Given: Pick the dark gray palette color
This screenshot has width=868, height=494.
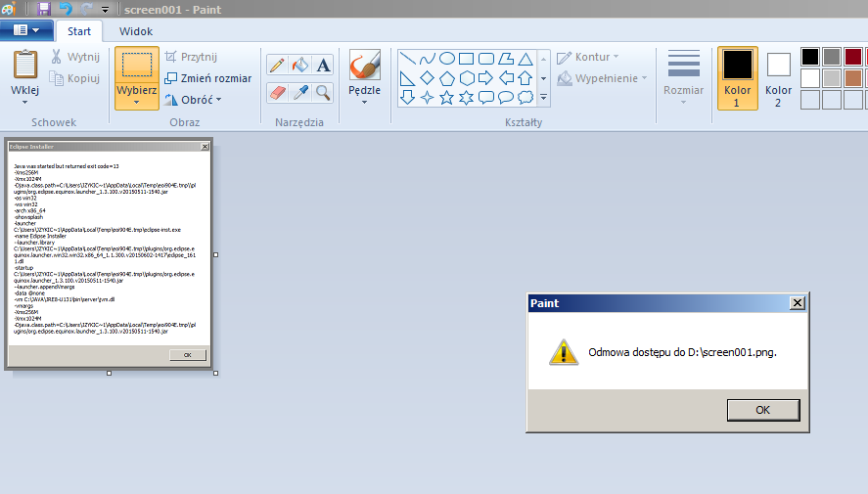Looking at the screenshot, I should point(832,57).
